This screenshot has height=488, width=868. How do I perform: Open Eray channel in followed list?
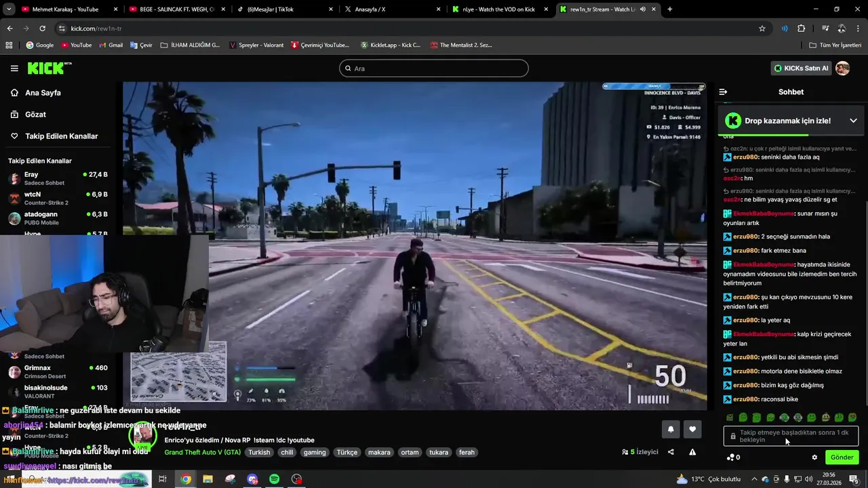point(58,178)
